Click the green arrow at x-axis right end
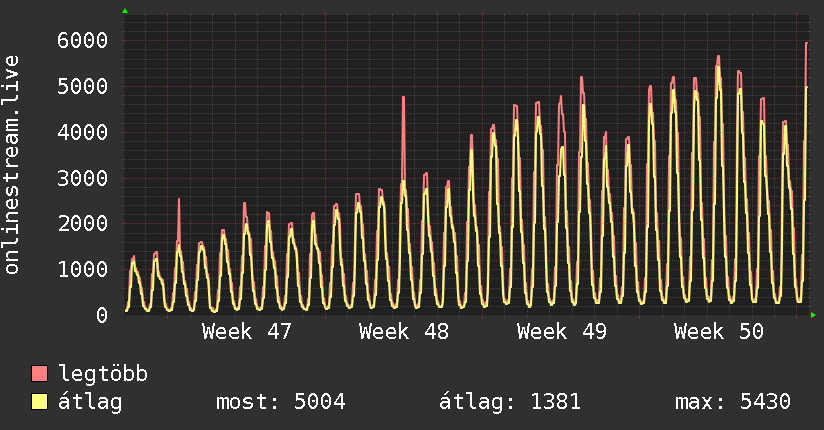Viewport: 824px width, 430px height. 813,315
